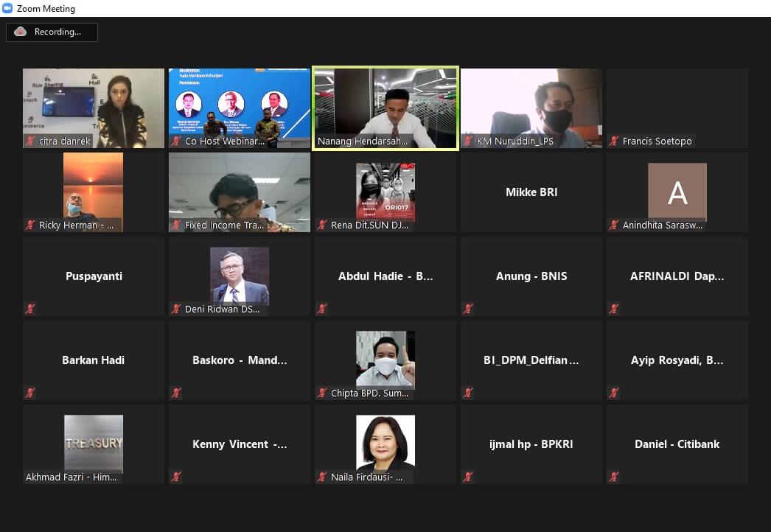Select Nanang Hendarsah active speaker video
This screenshot has width=771, height=532.
click(x=385, y=108)
